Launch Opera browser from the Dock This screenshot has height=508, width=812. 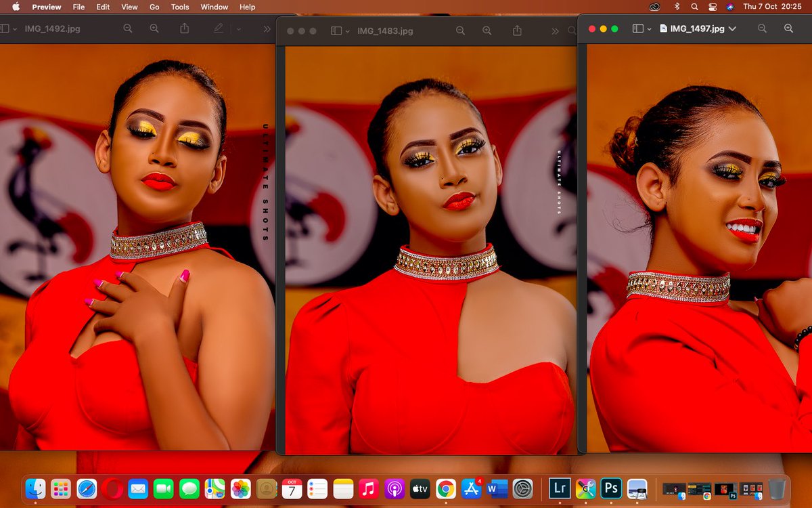pyautogui.click(x=112, y=488)
